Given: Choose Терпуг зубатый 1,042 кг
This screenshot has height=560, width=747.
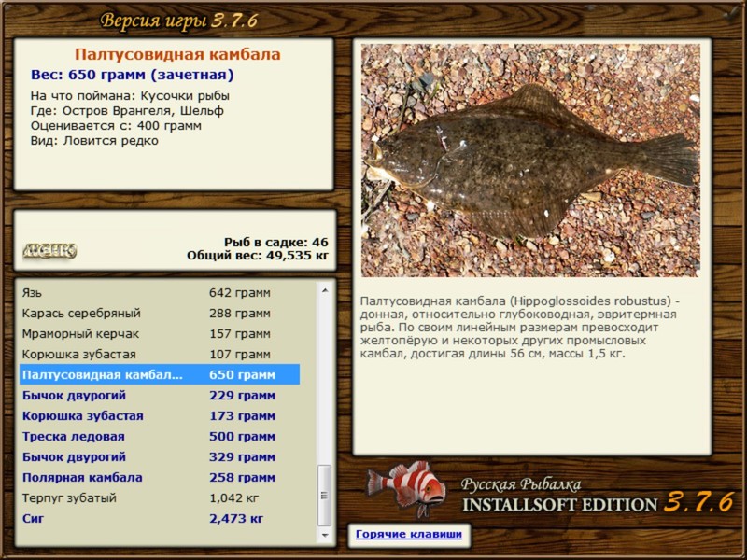Looking at the screenshot, I should (x=160, y=498).
